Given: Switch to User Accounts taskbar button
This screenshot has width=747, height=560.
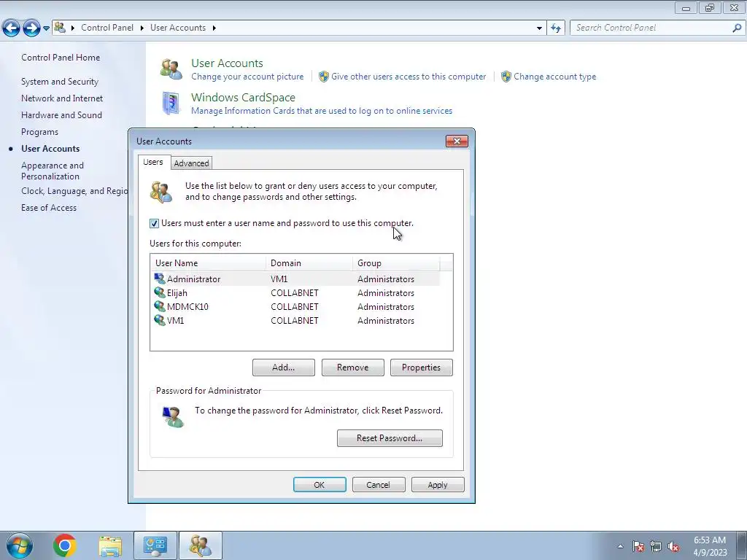Looking at the screenshot, I should pos(200,545).
